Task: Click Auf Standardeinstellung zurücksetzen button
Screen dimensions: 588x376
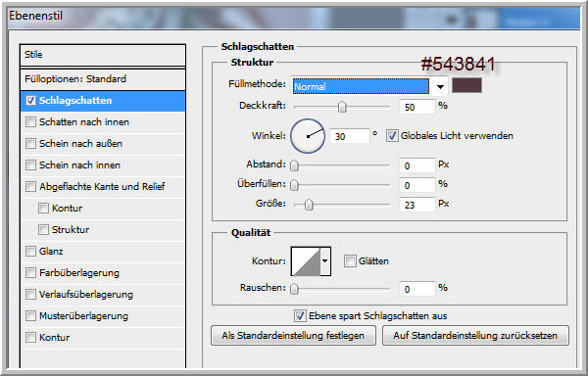Action: coord(475,335)
